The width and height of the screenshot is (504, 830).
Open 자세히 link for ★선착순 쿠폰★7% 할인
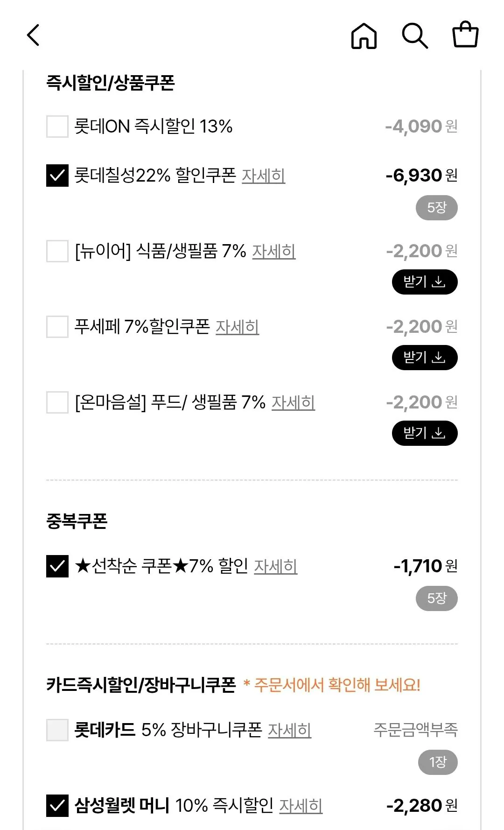(x=275, y=566)
